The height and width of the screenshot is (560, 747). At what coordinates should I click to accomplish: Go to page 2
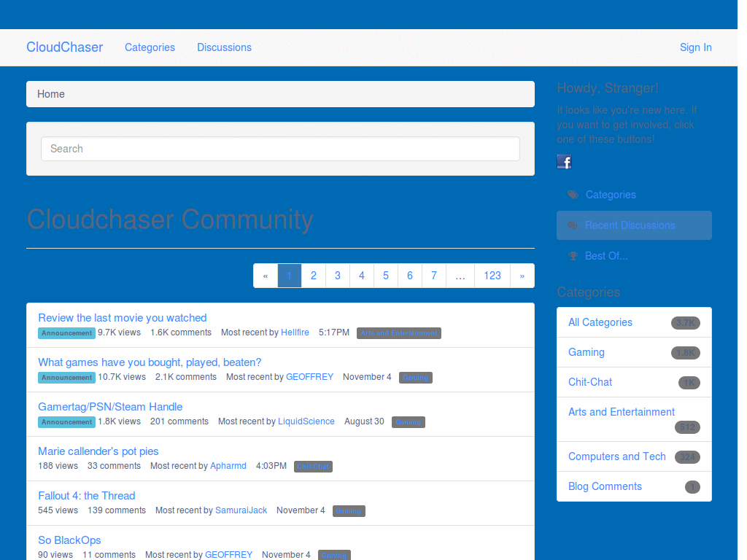(314, 276)
